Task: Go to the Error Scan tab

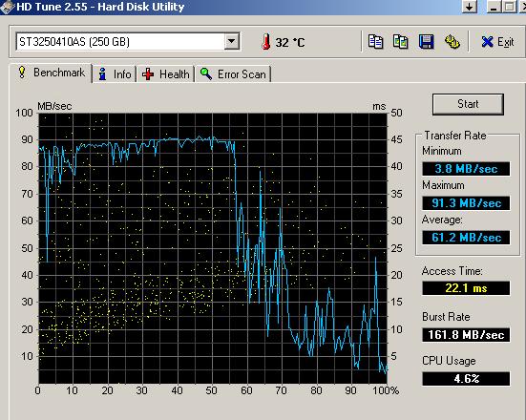Action: tap(233, 74)
